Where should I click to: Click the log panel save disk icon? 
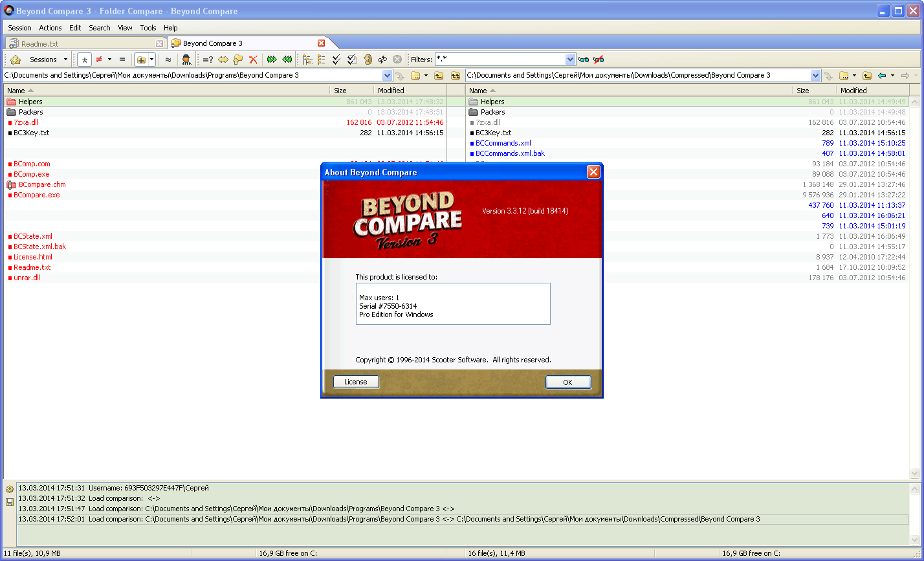10,502
